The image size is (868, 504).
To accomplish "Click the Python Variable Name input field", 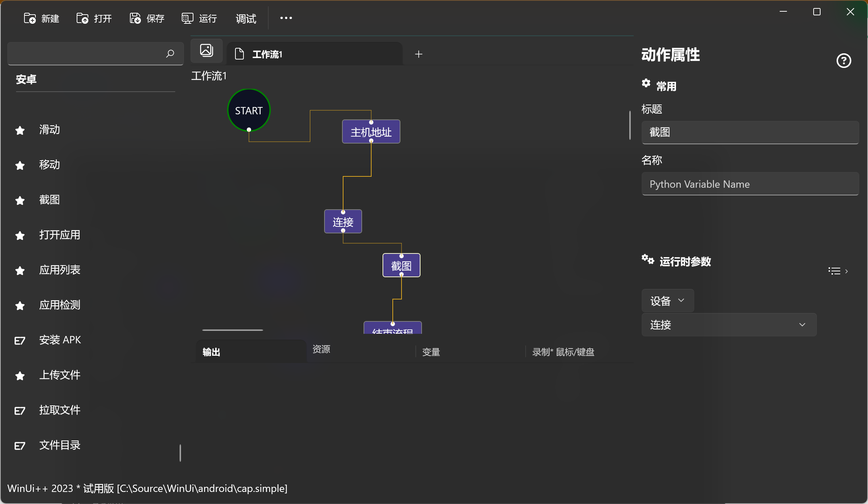I will (750, 184).
